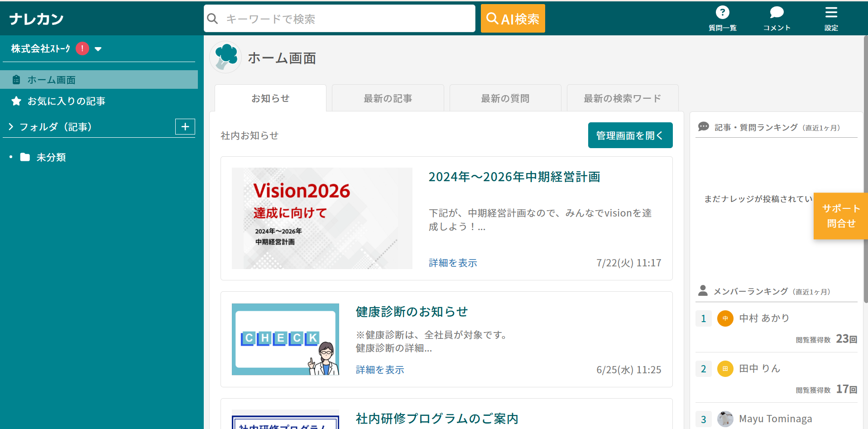Click the plus icon to add folder
The width and height of the screenshot is (868, 429).
[x=185, y=127]
